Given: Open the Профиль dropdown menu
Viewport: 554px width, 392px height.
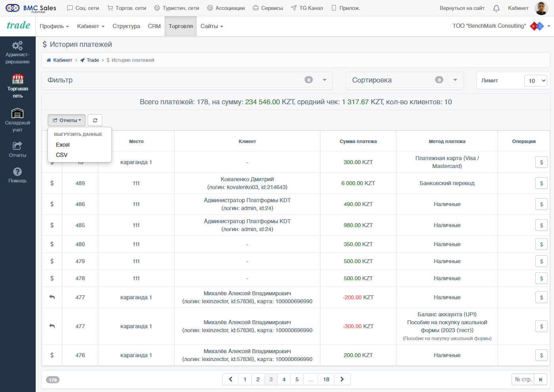Looking at the screenshot, I should pos(54,26).
